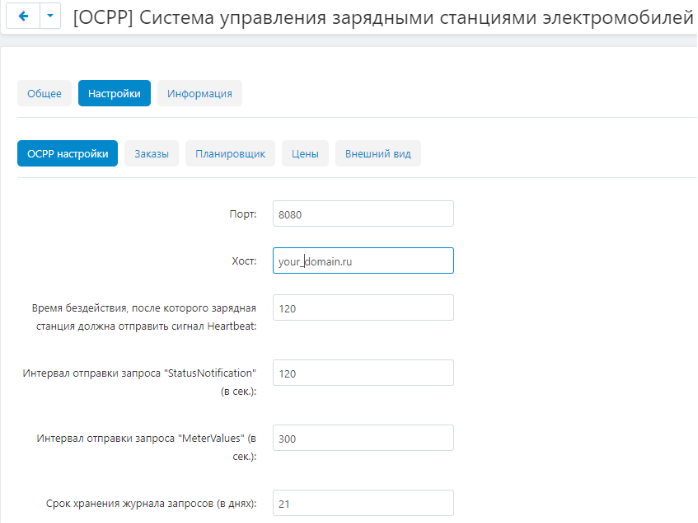Screen dimensions: 698x523
Task: Click the Порт input field with 8080
Action: click(x=363, y=214)
